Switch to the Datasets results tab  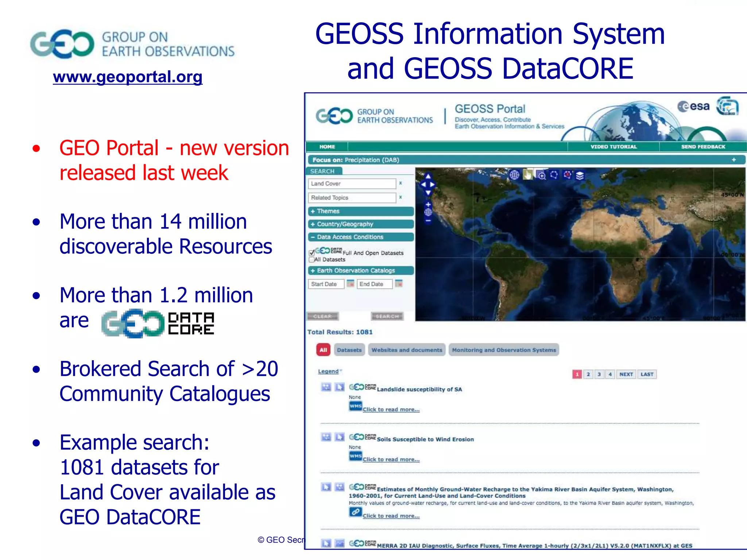[x=349, y=350]
